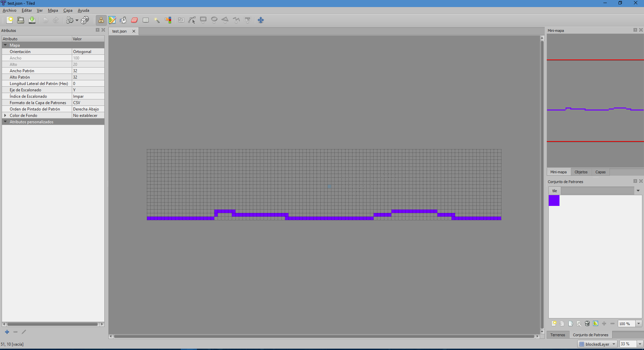
Task: Click the trash icon to remove tileset
Action: 587,323
